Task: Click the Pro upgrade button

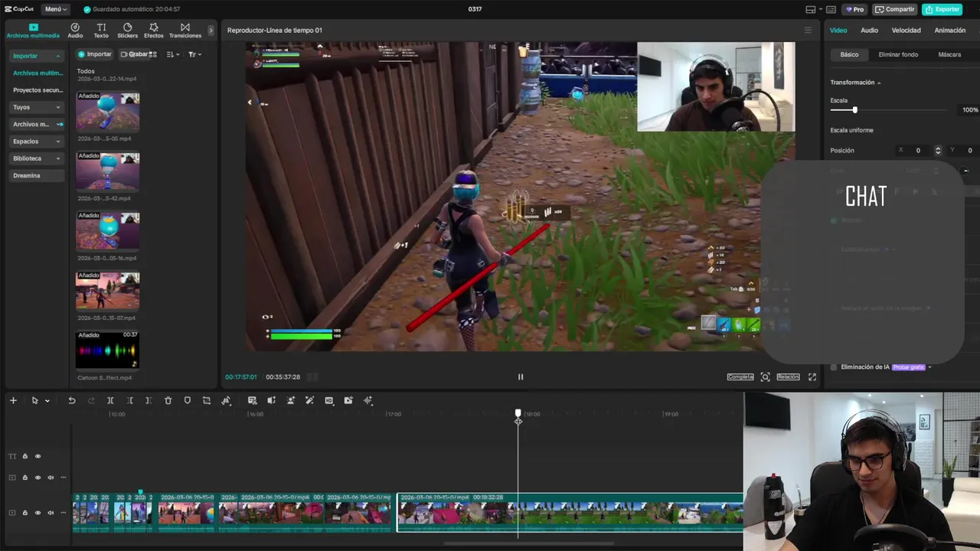Action: tap(854, 9)
